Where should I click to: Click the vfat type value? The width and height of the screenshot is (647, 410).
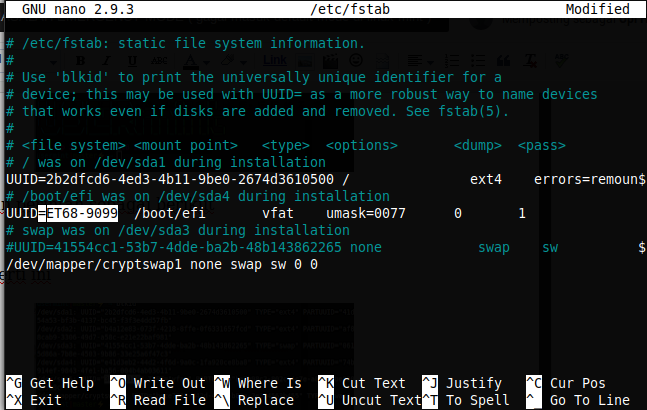point(278,213)
